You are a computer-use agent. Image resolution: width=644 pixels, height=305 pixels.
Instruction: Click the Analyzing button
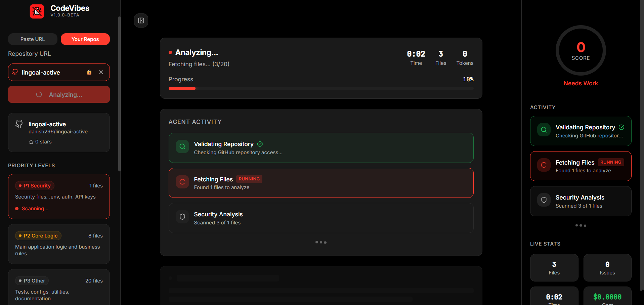pyautogui.click(x=59, y=94)
